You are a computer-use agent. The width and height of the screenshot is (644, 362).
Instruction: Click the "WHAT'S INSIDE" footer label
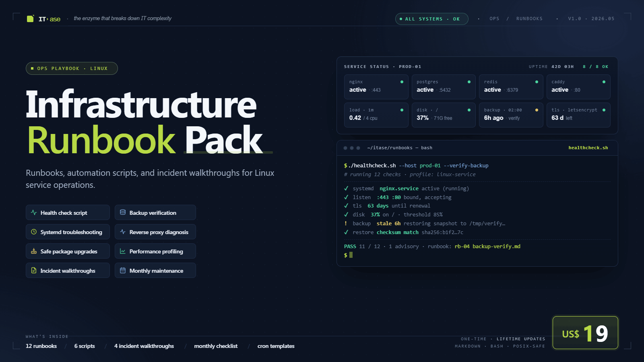(x=47, y=337)
